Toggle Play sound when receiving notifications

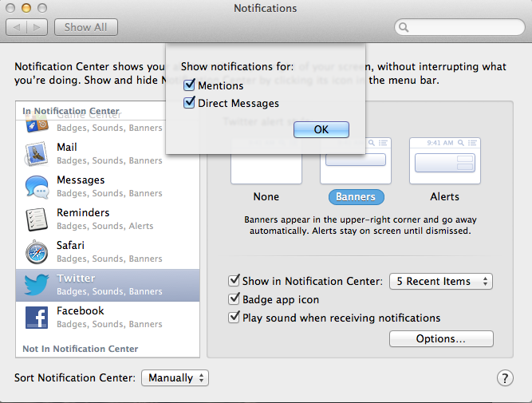tap(234, 317)
